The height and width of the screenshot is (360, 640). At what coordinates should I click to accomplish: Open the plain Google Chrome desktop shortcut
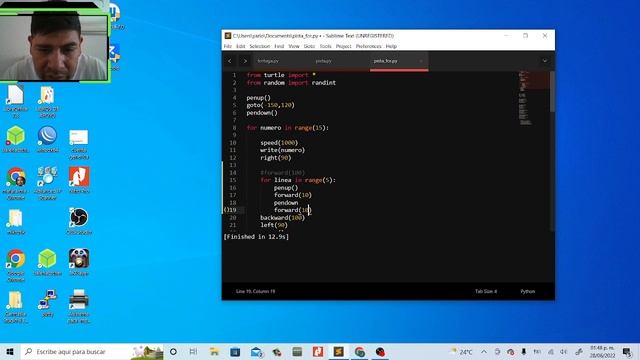tap(16, 266)
